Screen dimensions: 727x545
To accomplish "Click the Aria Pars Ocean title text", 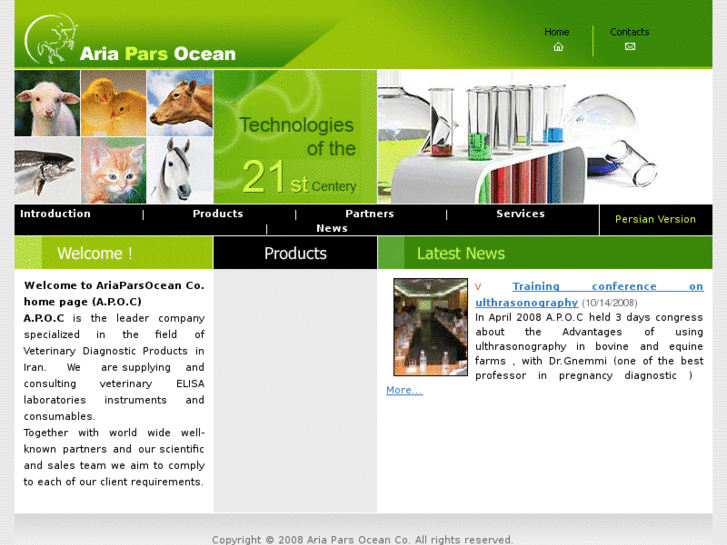I will pos(158,54).
